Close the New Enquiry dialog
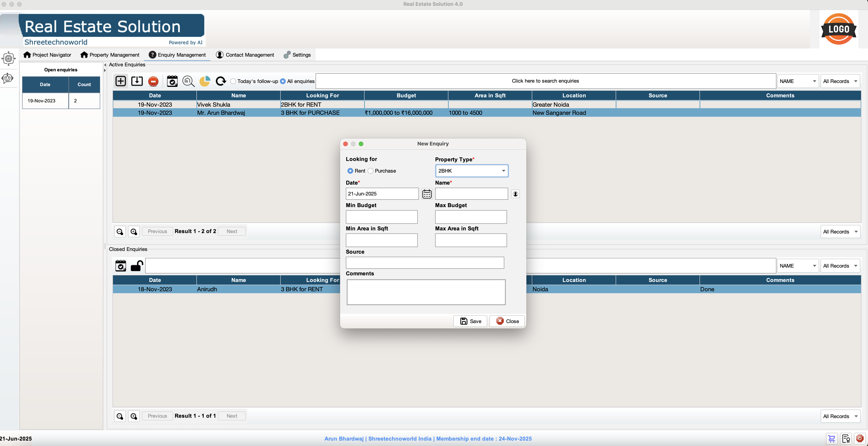The image size is (868, 446). click(x=507, y=321)
